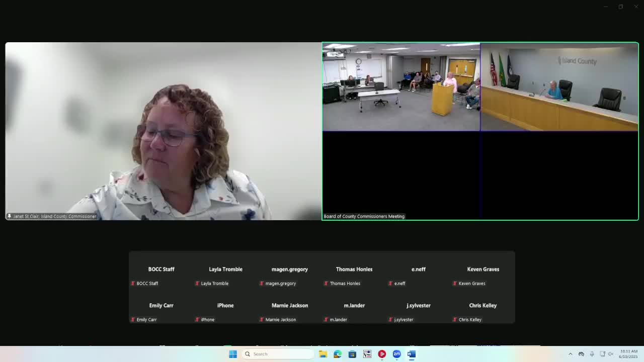The image size is (644, 362).
Task: Select the Marnie Jackson participant tile name
Action: click(x=290, y=306)
